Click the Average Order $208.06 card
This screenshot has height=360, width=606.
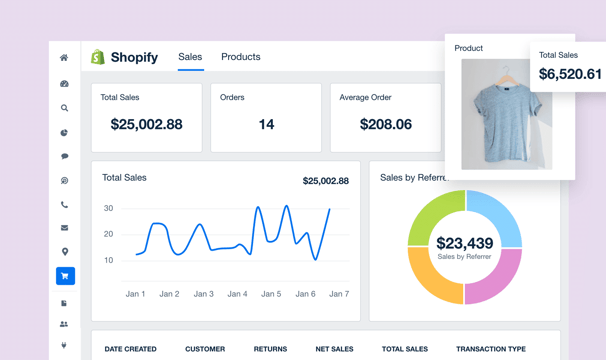(385, 118)
